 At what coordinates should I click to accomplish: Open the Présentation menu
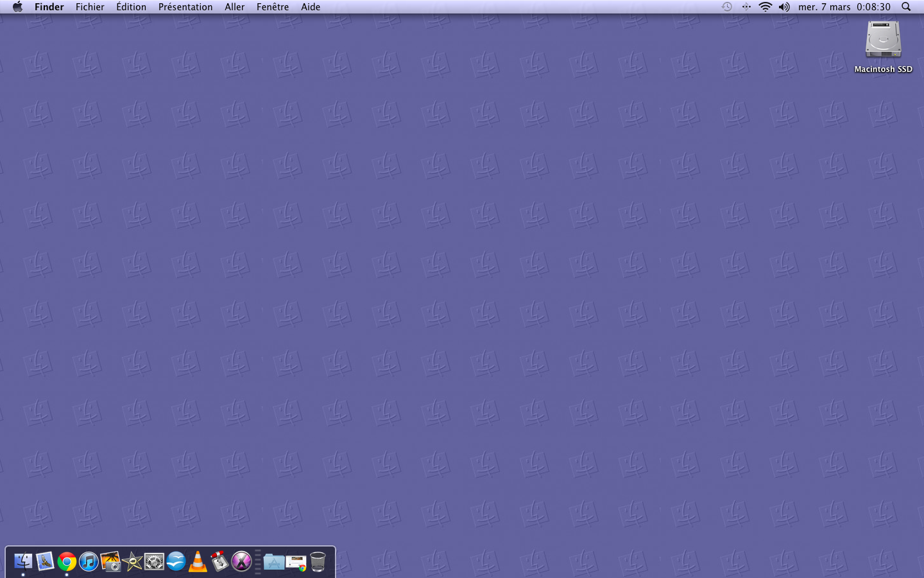tap(185, 7)
